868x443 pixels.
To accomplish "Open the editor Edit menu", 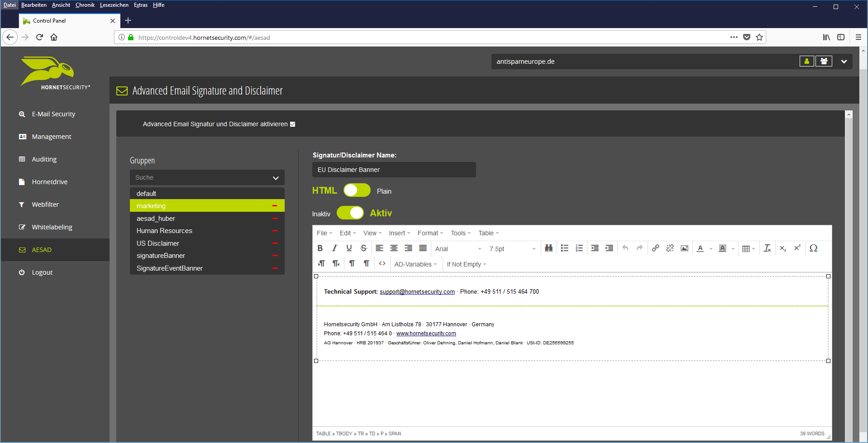I will tap(348, 233).
